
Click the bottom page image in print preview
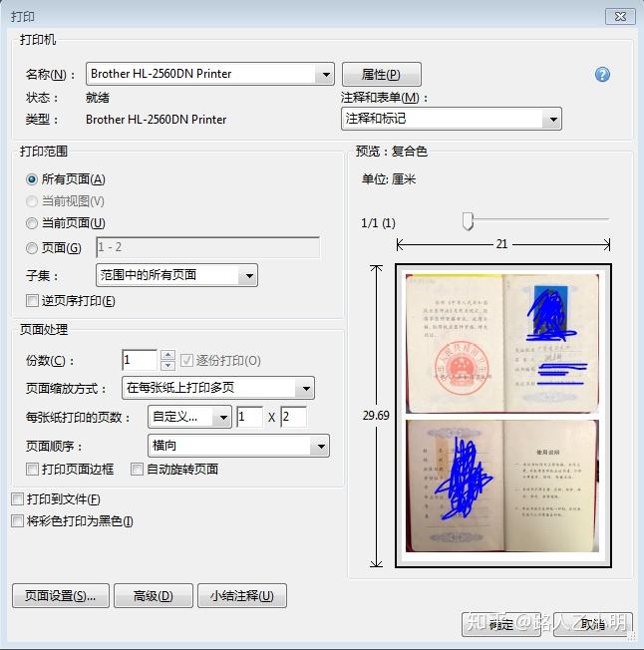point(502,486)
